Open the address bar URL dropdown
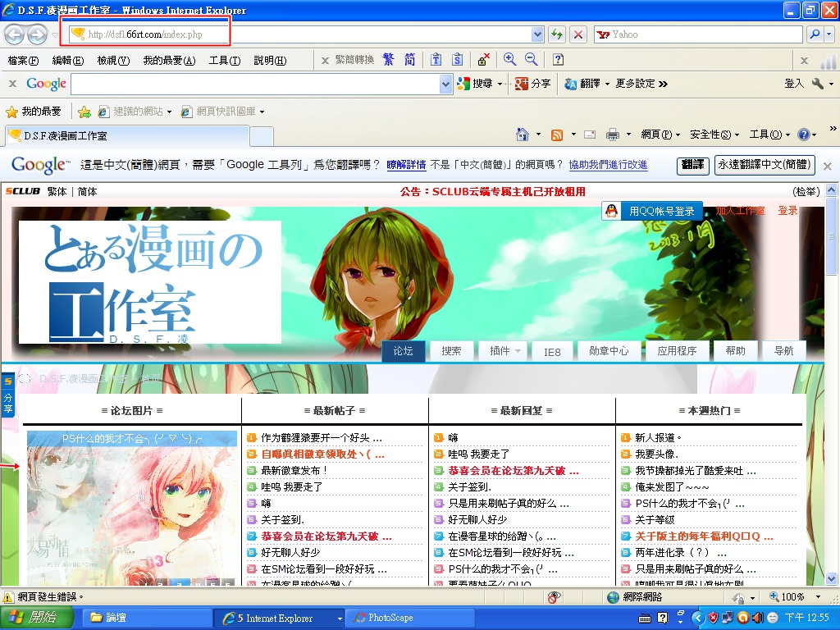 537,34
